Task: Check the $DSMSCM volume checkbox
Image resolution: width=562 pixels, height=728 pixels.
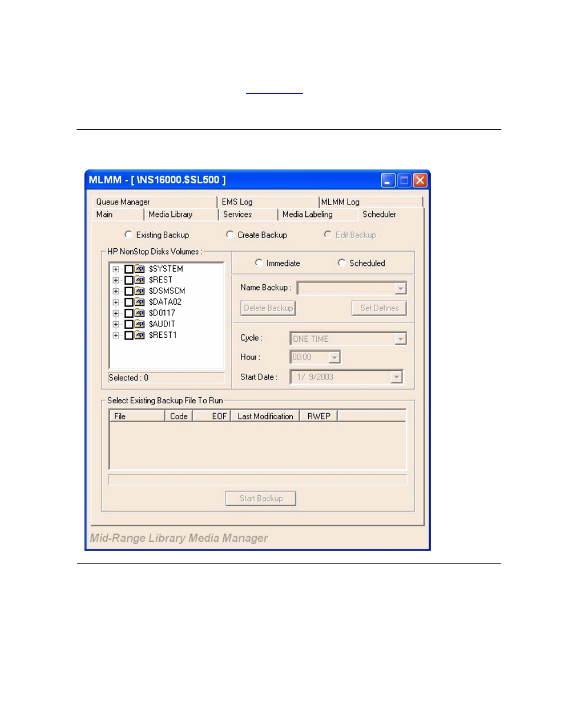Action: pyautogui.click(x=128, y=291)
